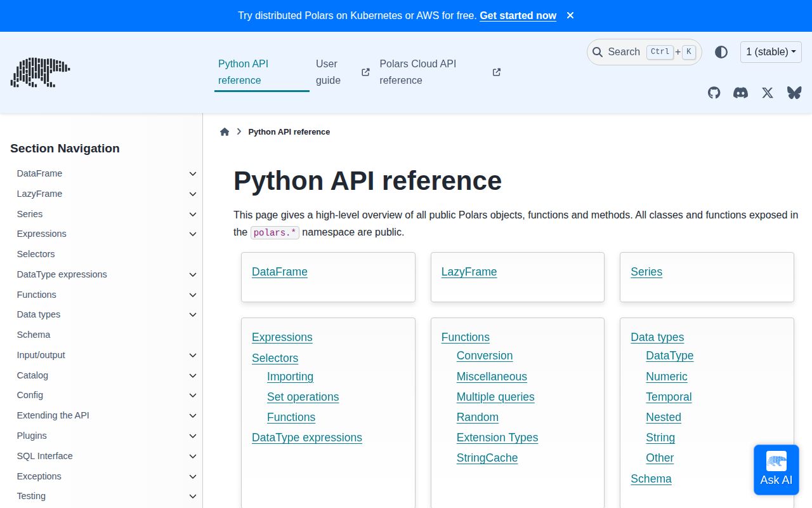Go to Multiple queries link
The image size is (812, 508).
click(495, 397)
